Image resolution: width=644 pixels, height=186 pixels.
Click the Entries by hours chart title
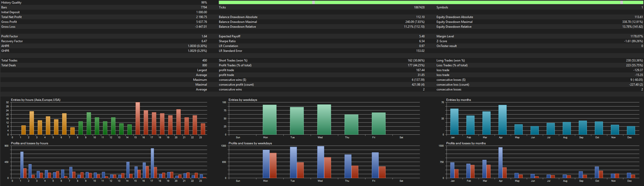(36, 100)
